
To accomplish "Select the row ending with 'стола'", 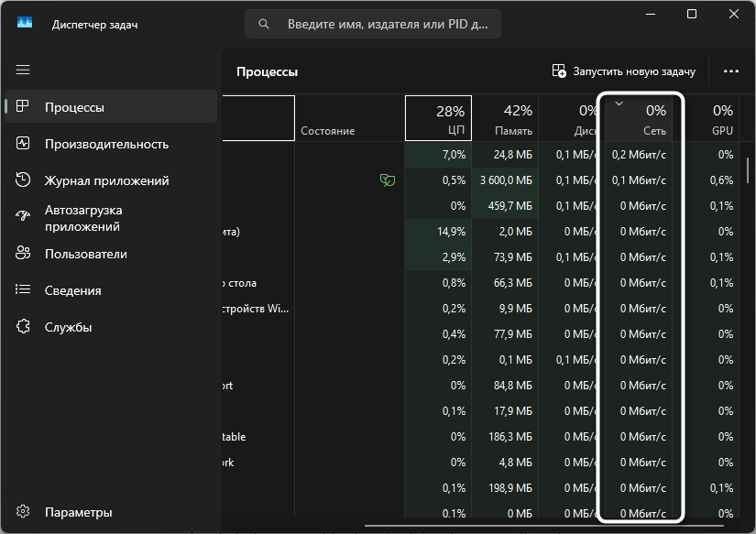I will 481,283.
